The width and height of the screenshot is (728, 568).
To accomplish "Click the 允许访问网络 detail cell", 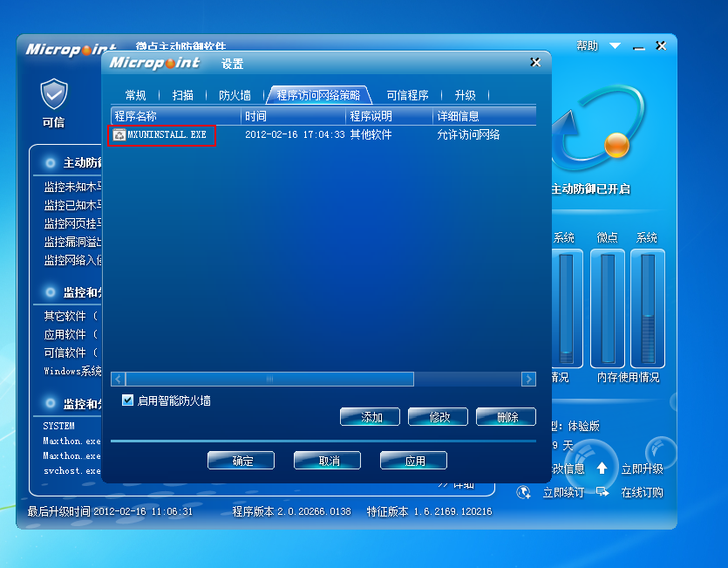I will point(468,134).
